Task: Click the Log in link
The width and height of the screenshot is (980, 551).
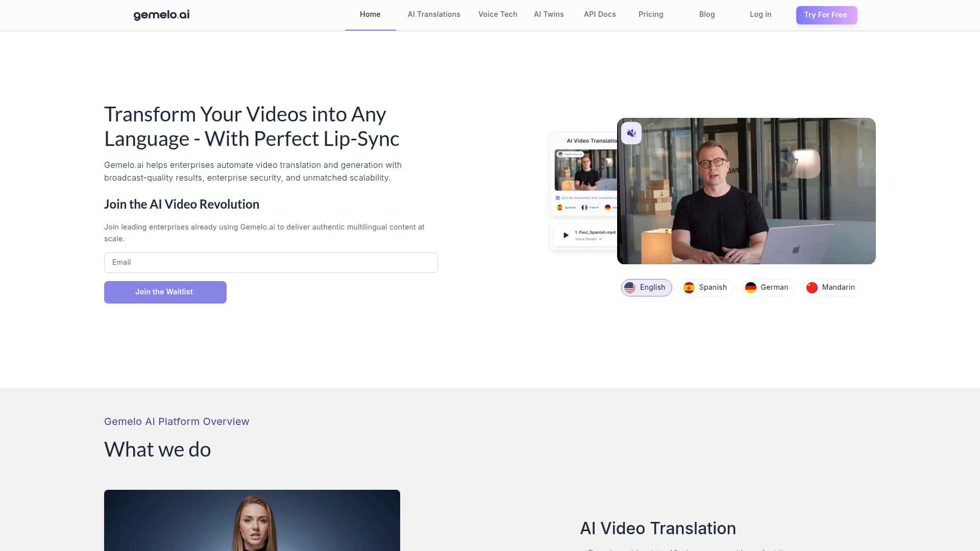Action: pos(761,15)
